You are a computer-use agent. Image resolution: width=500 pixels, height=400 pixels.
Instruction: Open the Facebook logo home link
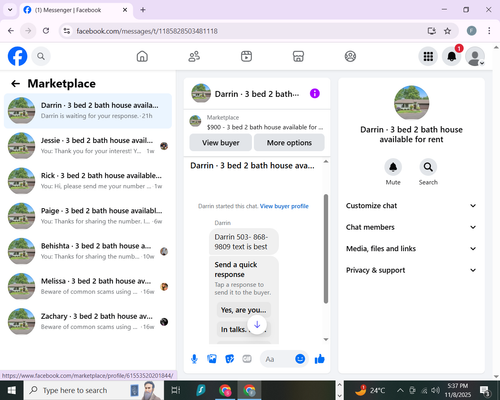click(x=17, y=56)
